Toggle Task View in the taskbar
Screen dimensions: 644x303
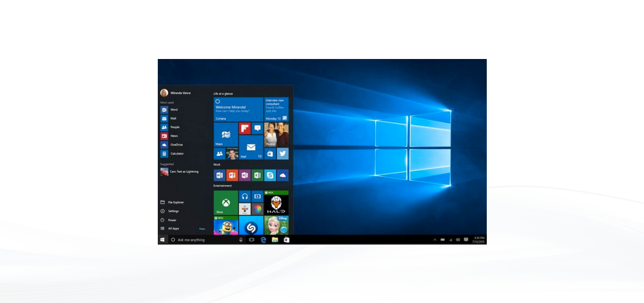(x=251, y=240)
